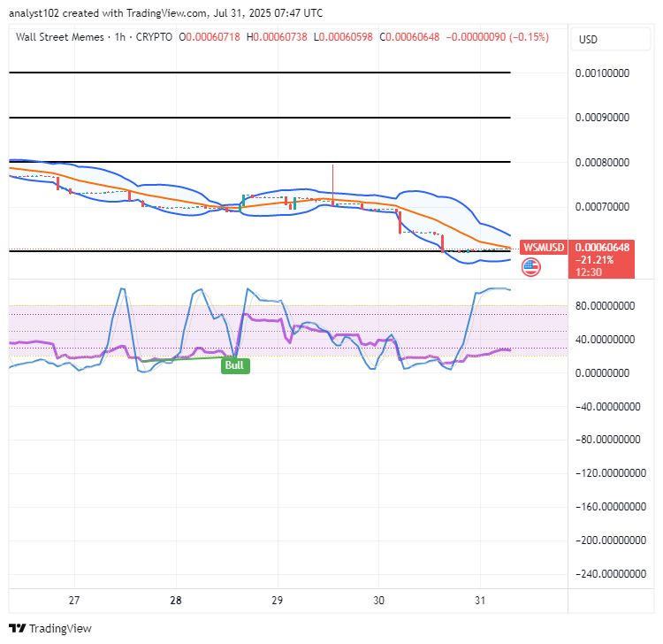This screenshot has width=663, height=644.
Task: Click the −200.00000000 oscillator axis label
Action: (611, 540)
